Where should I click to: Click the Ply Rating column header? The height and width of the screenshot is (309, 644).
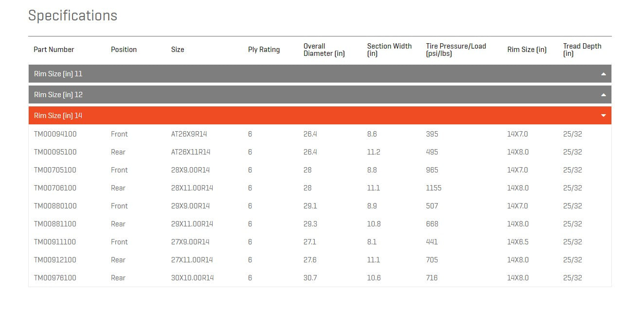click(264, 50)
